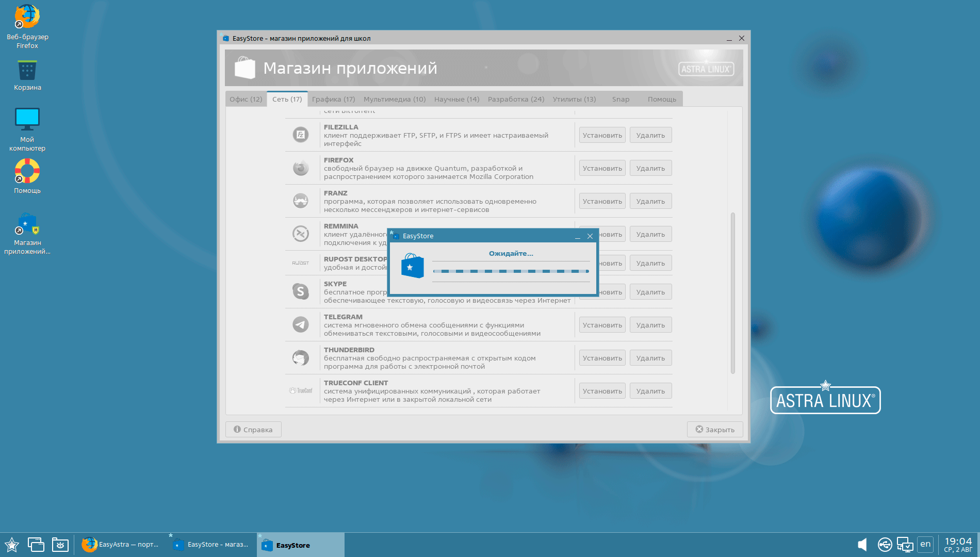980x557 pixels.
Task: Click the Thunderbird app icon
Action: coord(301,358)
